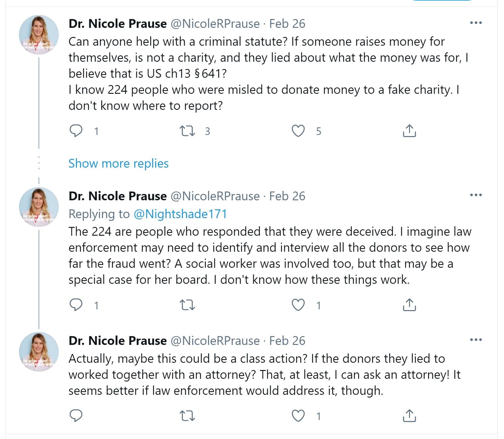Like the tweet about 224 misled donors
504x439 pixels.
click(x=298, y=131)
